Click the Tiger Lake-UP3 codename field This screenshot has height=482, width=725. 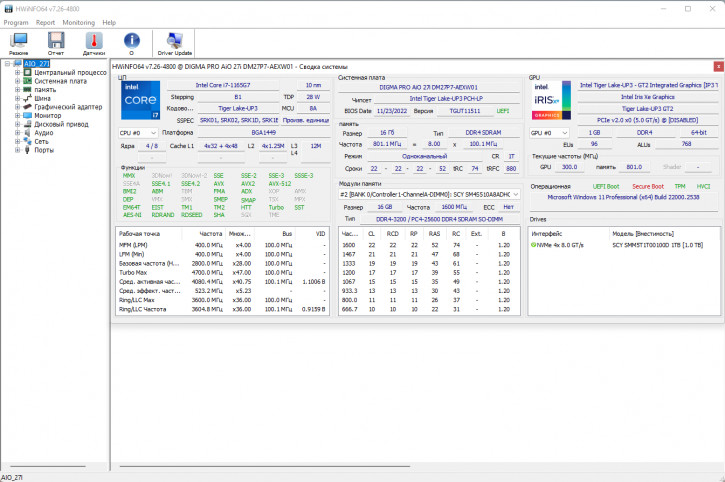point(238,108)
